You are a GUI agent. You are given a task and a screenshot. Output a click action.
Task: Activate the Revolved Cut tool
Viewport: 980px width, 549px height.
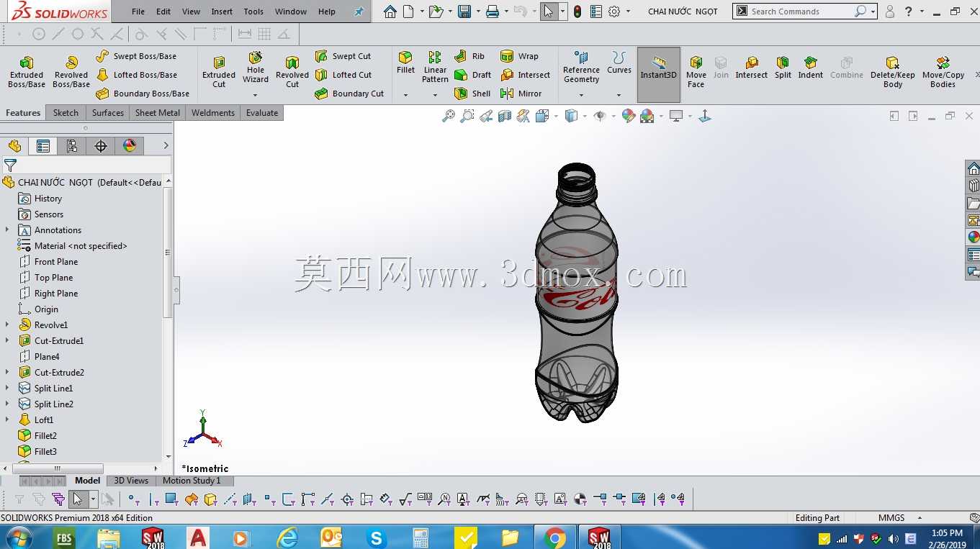[x=292, y=72]
